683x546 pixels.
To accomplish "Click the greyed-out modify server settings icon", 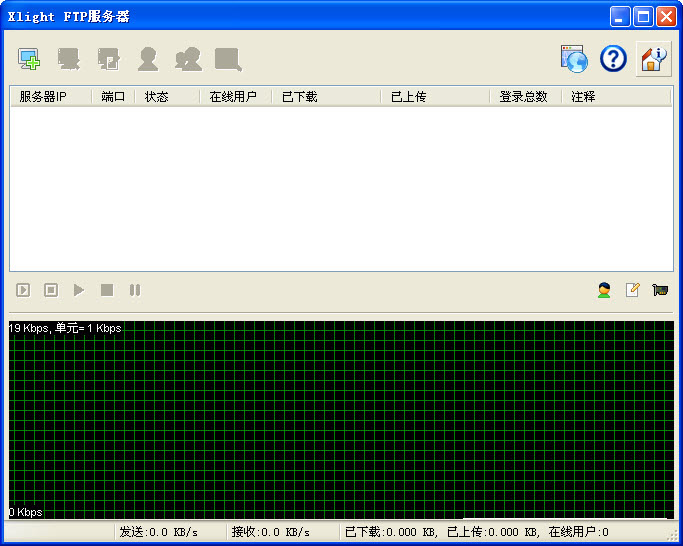I will [x=108, y=60].
